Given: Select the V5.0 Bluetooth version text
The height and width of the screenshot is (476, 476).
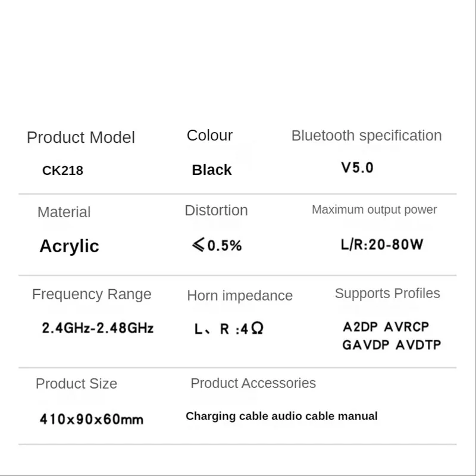Looking at the screenshot, I should [x=357, y=168].
